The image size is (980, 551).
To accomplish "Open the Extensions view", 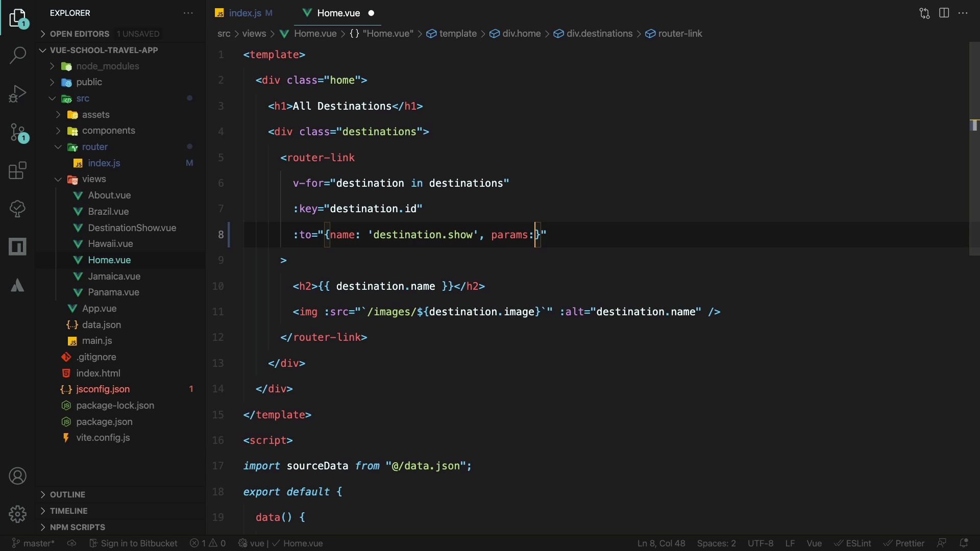I will [18, 170].
